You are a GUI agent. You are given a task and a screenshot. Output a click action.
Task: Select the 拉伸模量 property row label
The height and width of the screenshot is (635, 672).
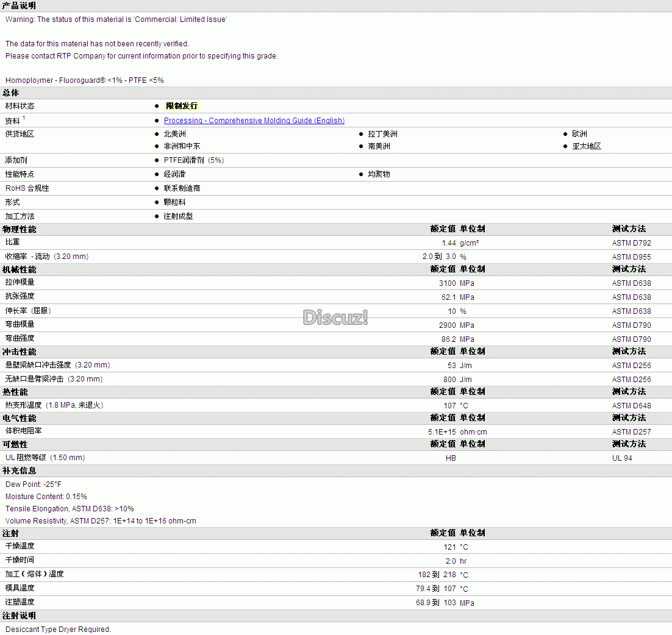coord(20,283)
